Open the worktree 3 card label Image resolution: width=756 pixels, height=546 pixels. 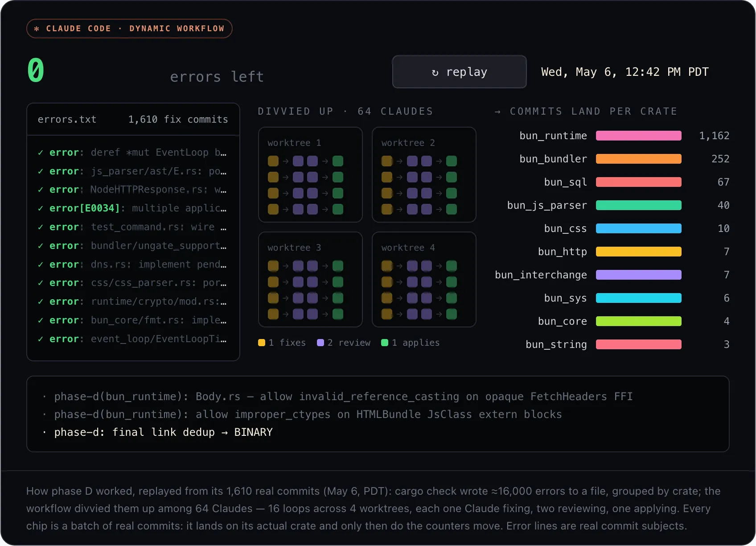pos(294,248)
